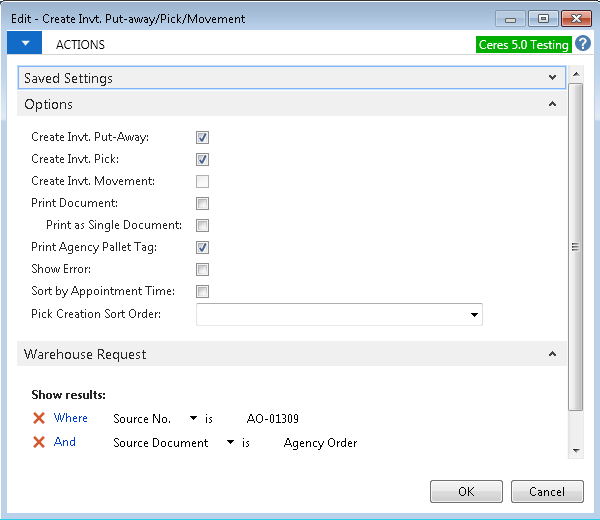Enable the Create Invt. Movement checkbox

pos(202,181)
